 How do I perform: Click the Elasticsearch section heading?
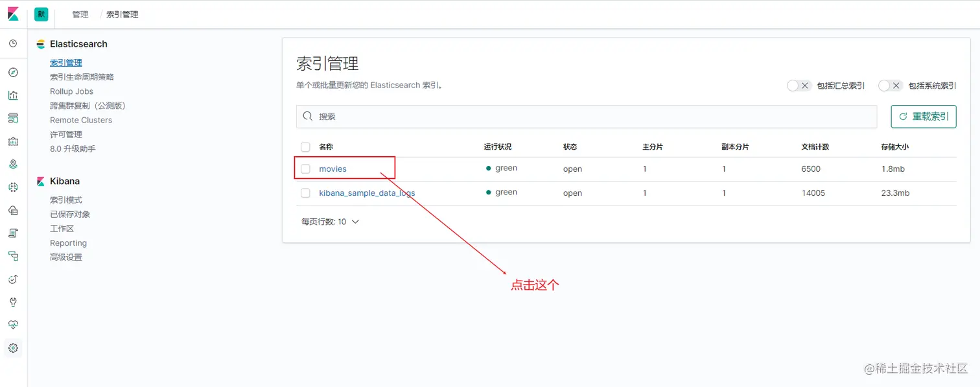coord(78,44)
